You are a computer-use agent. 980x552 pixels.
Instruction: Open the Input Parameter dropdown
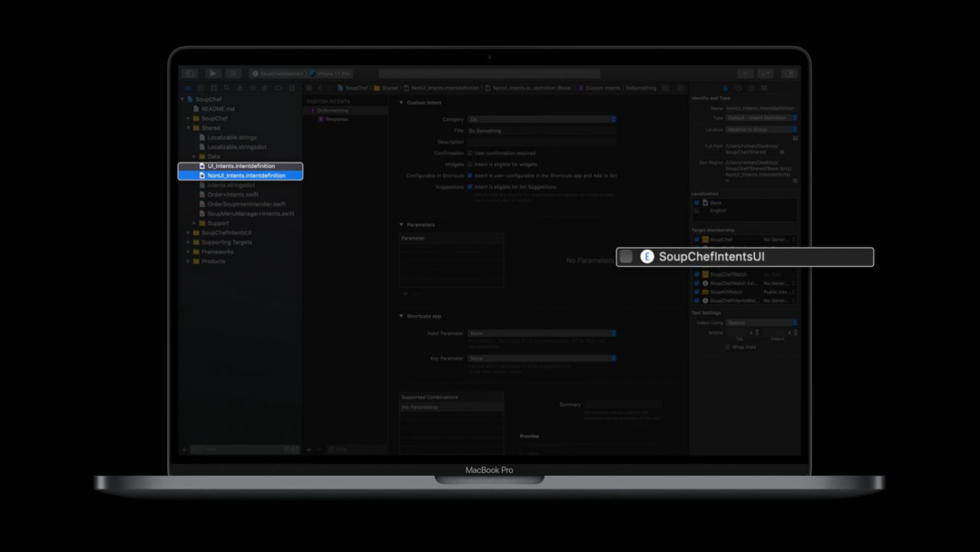[x=542, y=333]
